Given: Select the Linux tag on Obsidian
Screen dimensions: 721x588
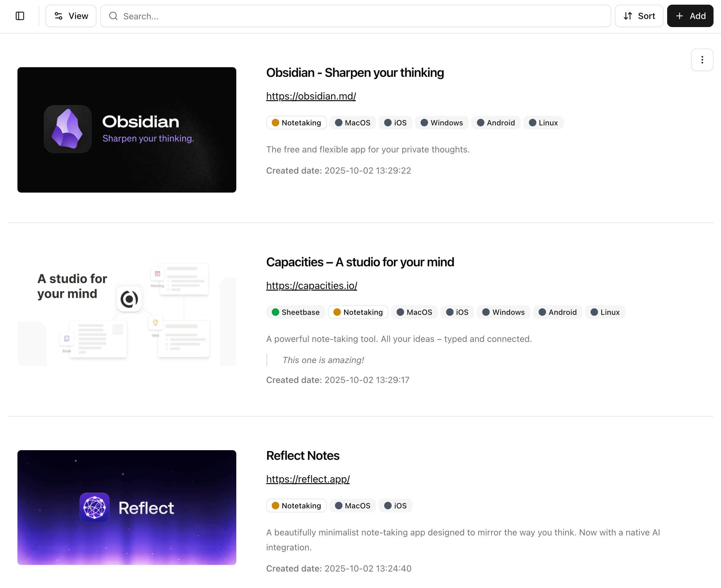Looking at the screenshot, I should (543, 123).
